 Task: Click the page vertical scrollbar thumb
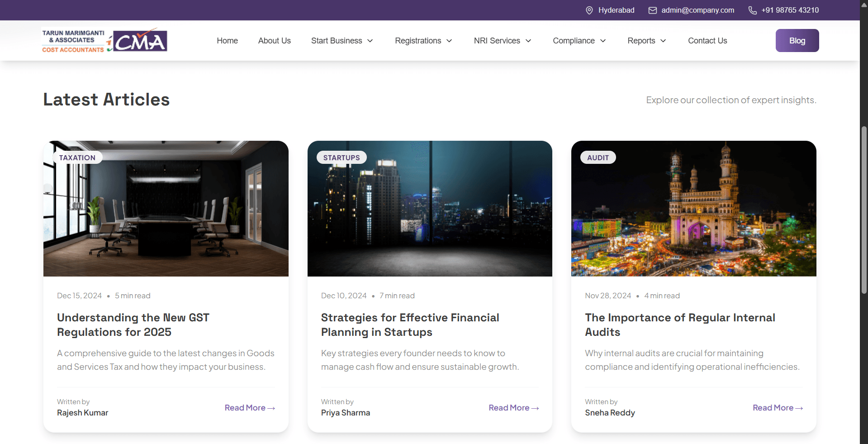tap(864, 210)
